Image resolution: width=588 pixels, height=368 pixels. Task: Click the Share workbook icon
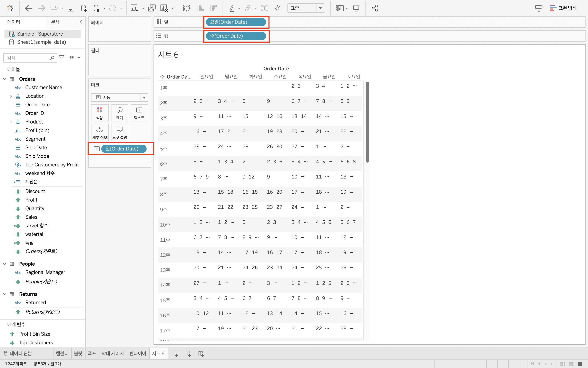[375, 8]
